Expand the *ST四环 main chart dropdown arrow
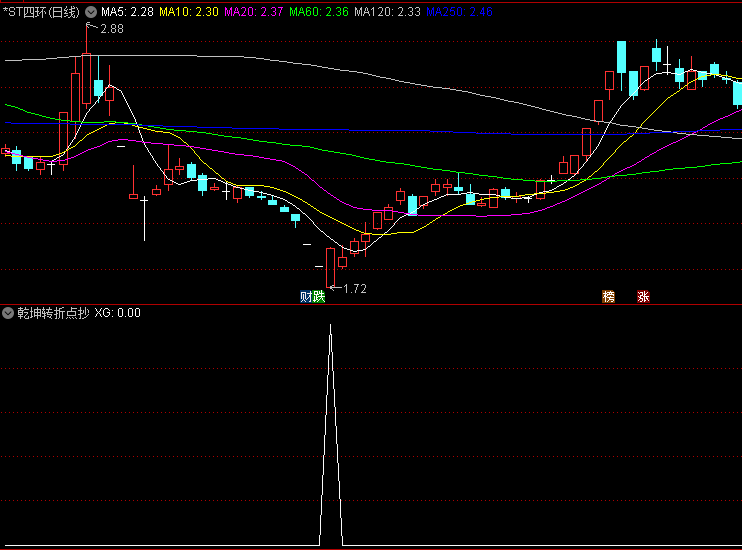 coord(91,12)
